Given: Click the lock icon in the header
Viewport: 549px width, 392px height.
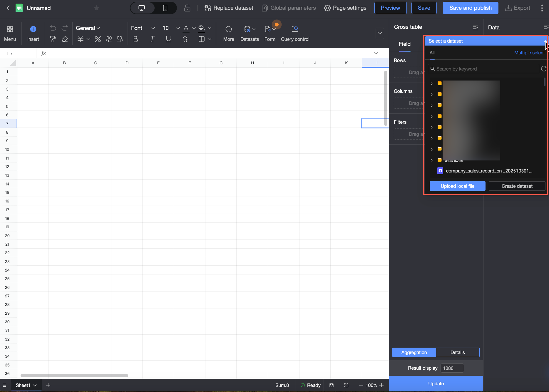Looking at the screenshot, I should (187, 8).
